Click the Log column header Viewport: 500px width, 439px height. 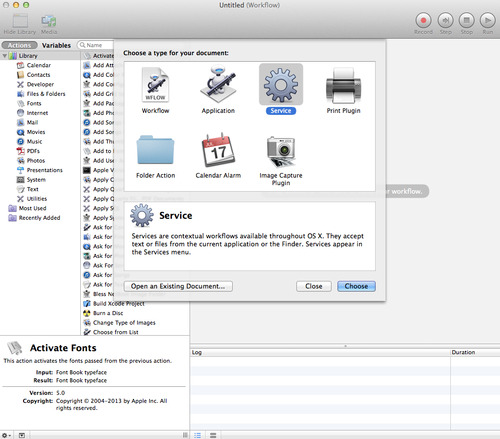tap(320, 352)
